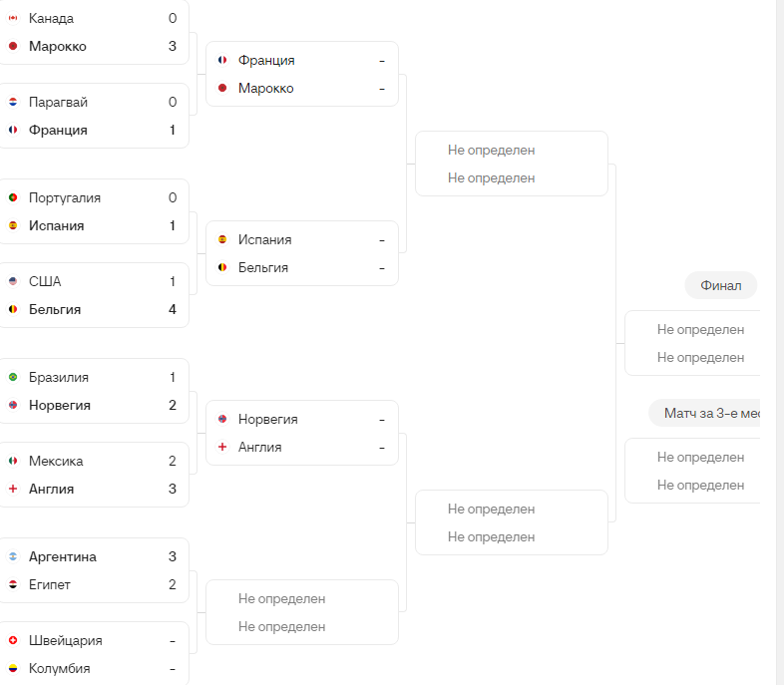
Task: Open the undetermined top semifinal card
Action: pos(512,164)
